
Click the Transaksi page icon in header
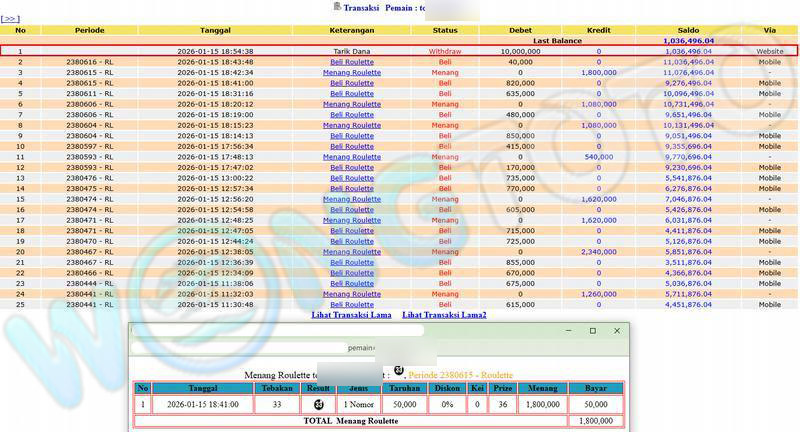tap(335, 6)
